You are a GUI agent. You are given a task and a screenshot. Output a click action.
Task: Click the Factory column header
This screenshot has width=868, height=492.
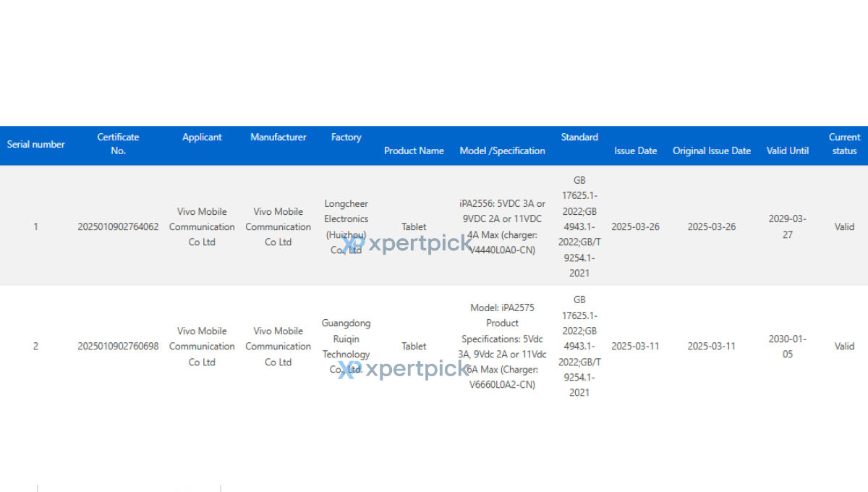346,137
